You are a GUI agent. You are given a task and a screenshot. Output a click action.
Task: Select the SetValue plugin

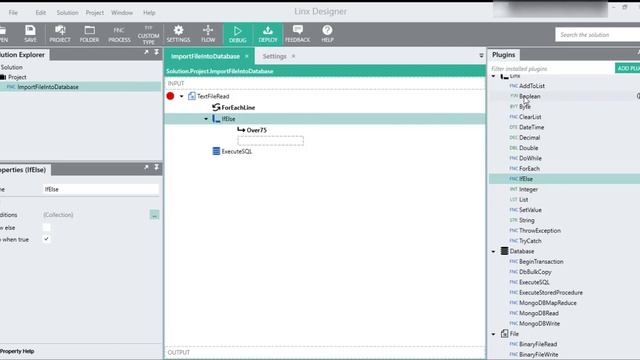[530, 210]
